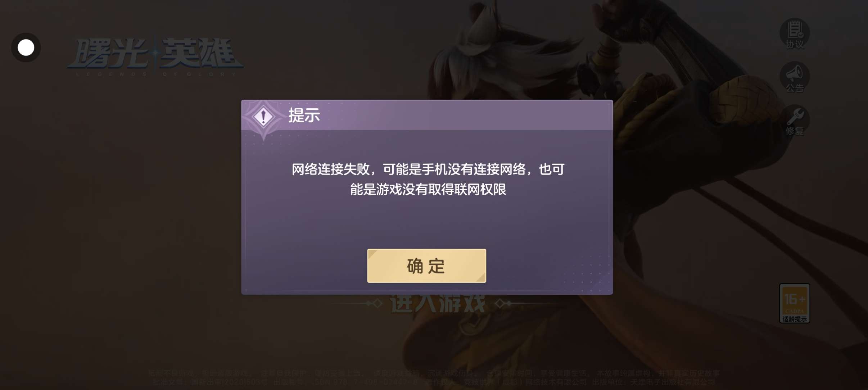Click the exclamation diamond warning icon
Viewport: 868px width, 390px height.
(x=263, y=117)
